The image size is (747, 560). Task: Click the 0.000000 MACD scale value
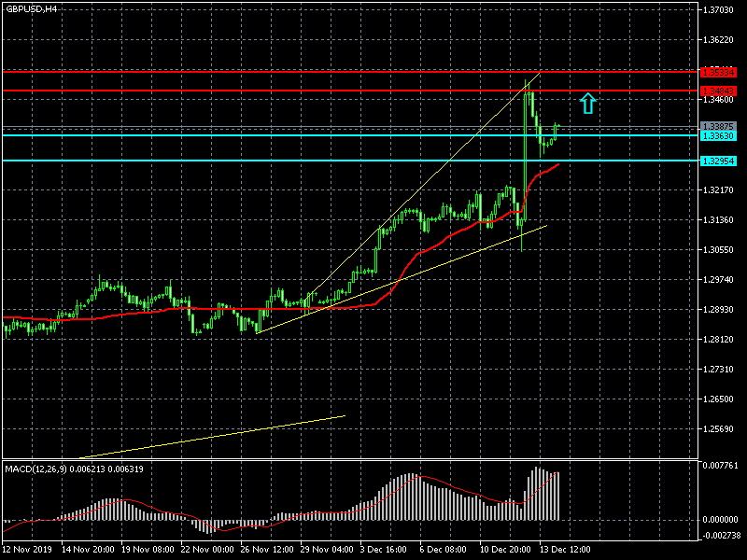coord(720,520)
